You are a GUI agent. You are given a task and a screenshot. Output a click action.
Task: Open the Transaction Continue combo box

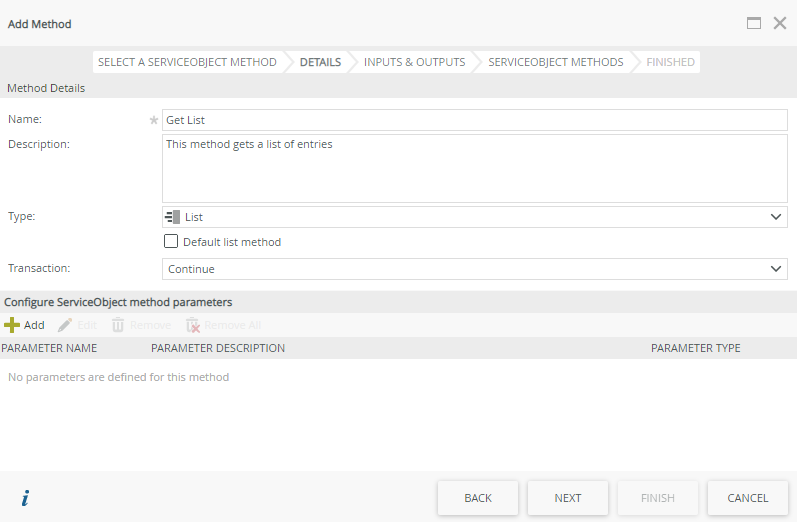click(x=460, y=269)
